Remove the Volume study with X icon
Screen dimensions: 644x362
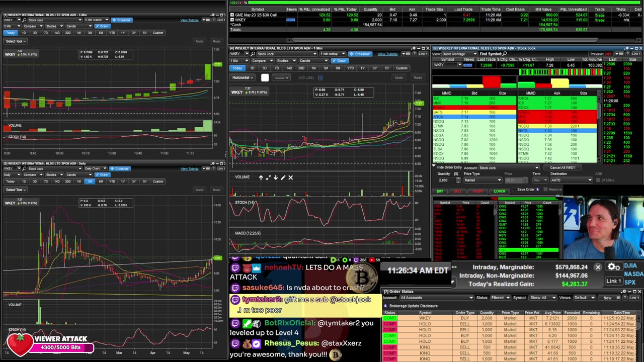coord(290,177)
